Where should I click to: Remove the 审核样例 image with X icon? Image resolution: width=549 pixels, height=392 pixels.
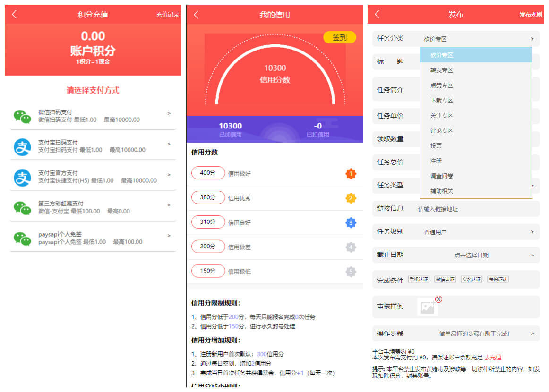(x=438, y=299)
